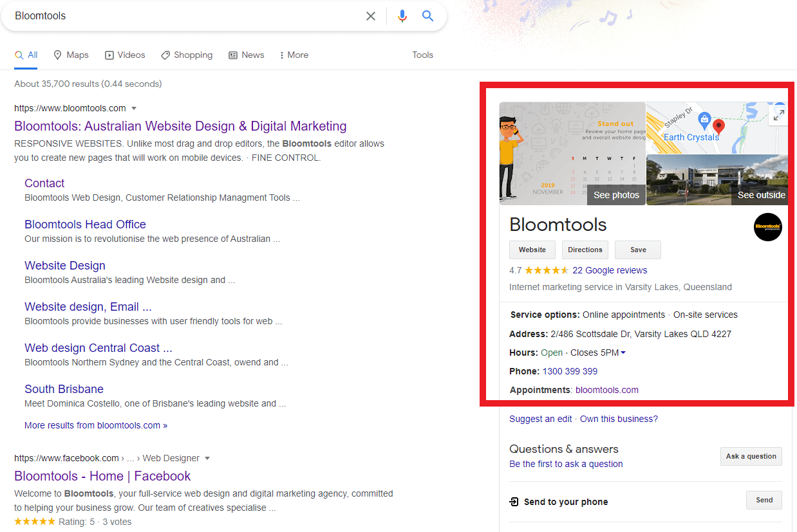Open the breadcrumb arrow on the Facebook result
Screen dimensions: 797x532
(x=207, y=457)
